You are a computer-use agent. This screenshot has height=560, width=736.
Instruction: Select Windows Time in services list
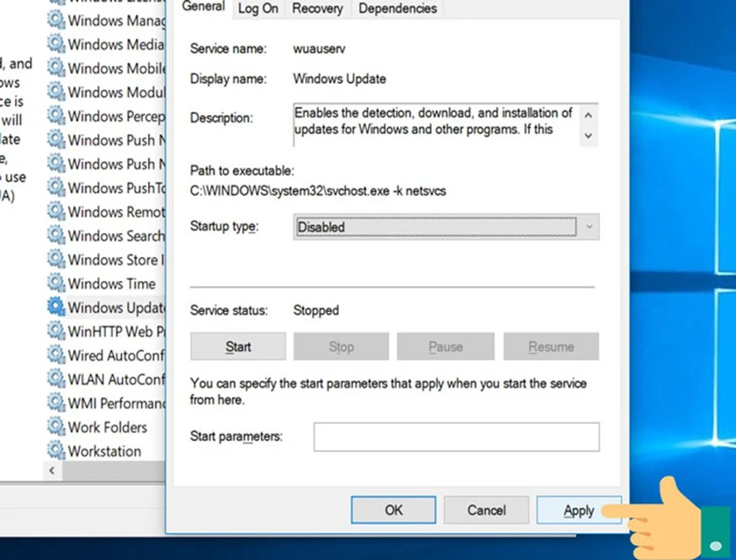pos(112,284)
